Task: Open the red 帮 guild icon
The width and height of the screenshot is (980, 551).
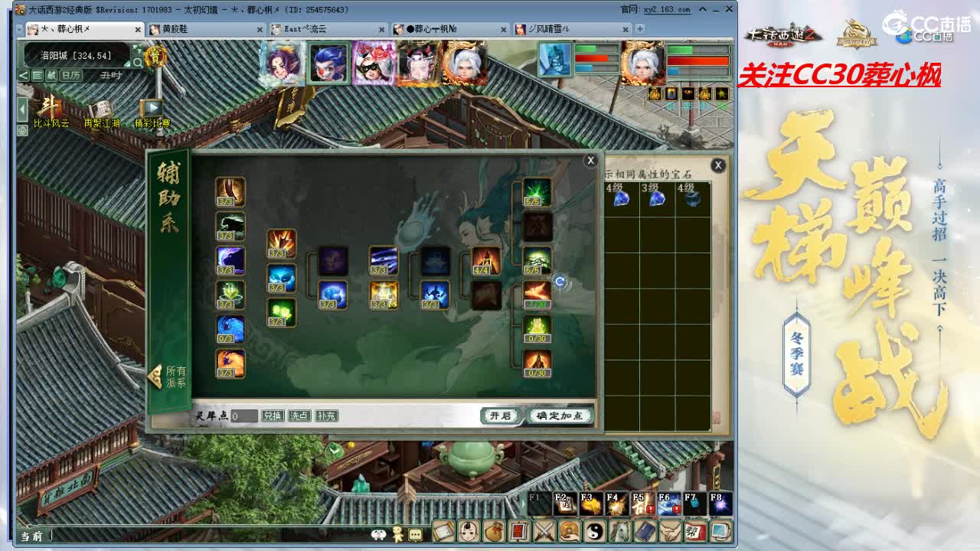Action: point(695,530)
